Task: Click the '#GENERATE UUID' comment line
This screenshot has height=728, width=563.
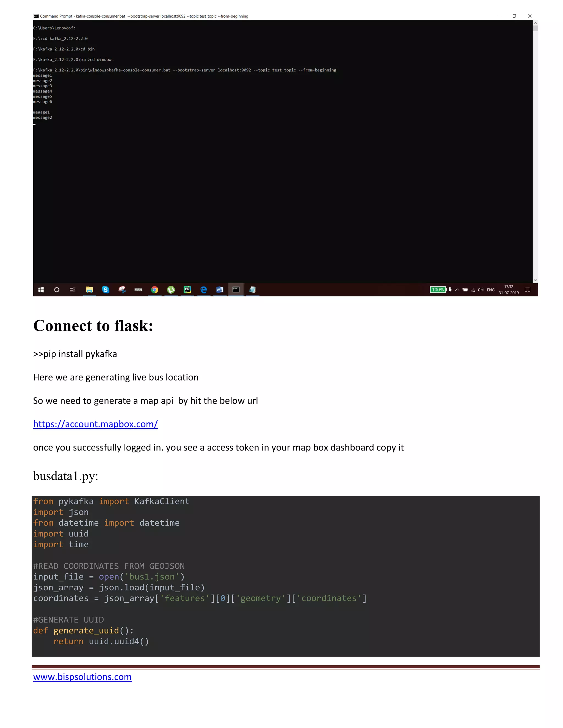Action: [68, 620]
